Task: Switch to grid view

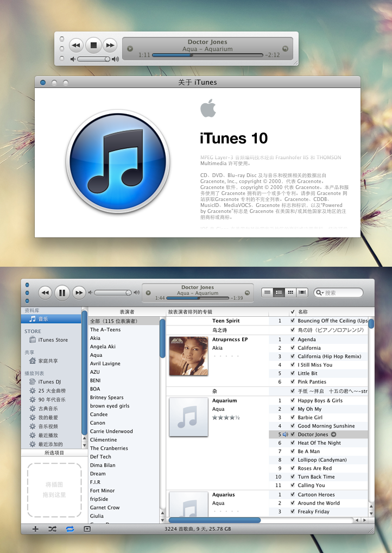Action: (290, 292)
